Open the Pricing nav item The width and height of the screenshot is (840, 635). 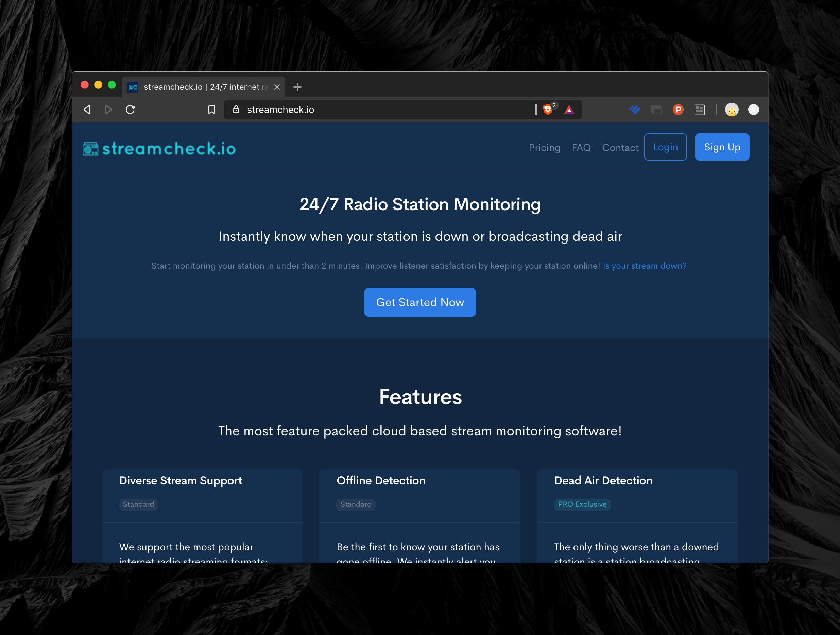pos(544,148)
